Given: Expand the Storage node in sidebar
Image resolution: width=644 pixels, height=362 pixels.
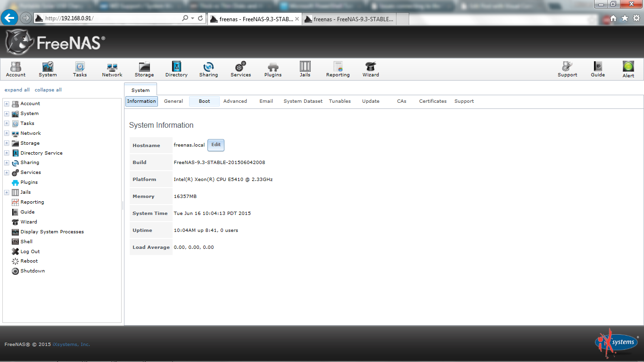Looking at the screenshot, I should pos(7,143).
